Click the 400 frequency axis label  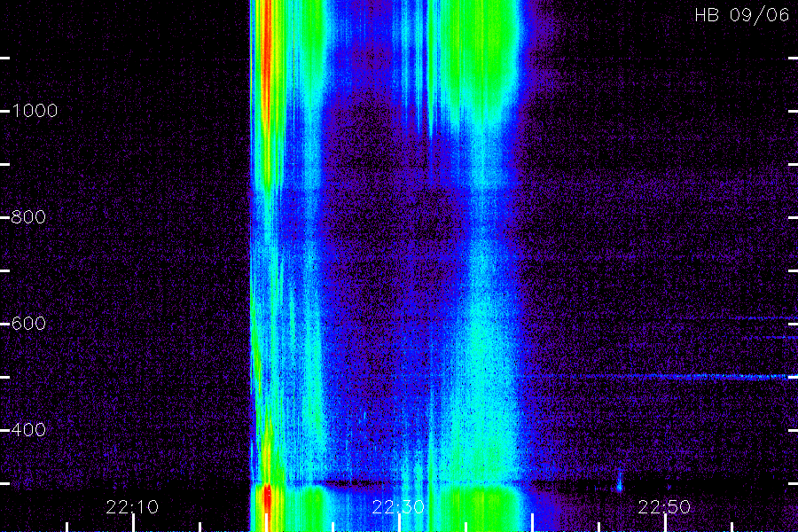tap(28, 430)
